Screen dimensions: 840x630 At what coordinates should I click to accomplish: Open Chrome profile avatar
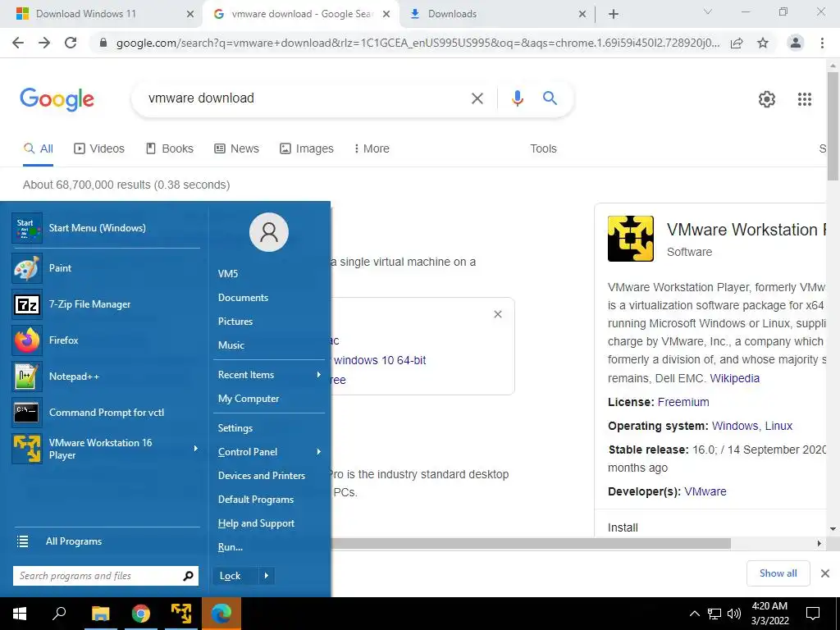coord(796,43)
